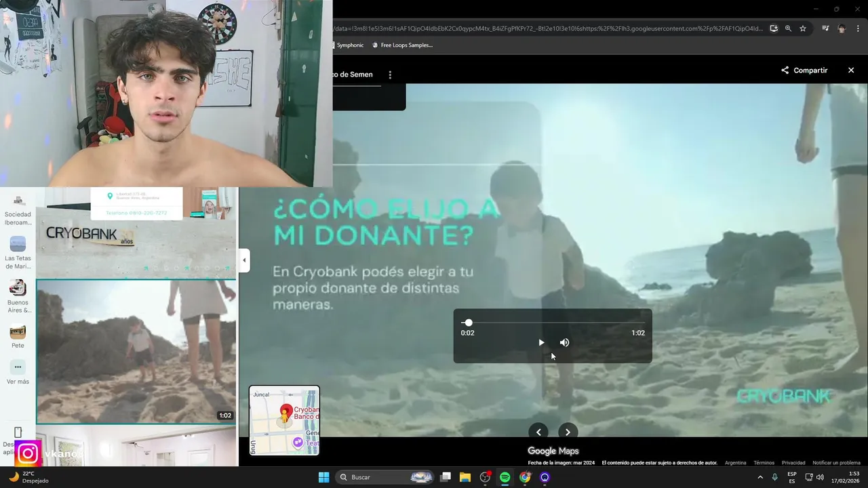Screen dimensions: 868x488
Task: Open the Chrome profile avatar
Action: coord(842,28)
